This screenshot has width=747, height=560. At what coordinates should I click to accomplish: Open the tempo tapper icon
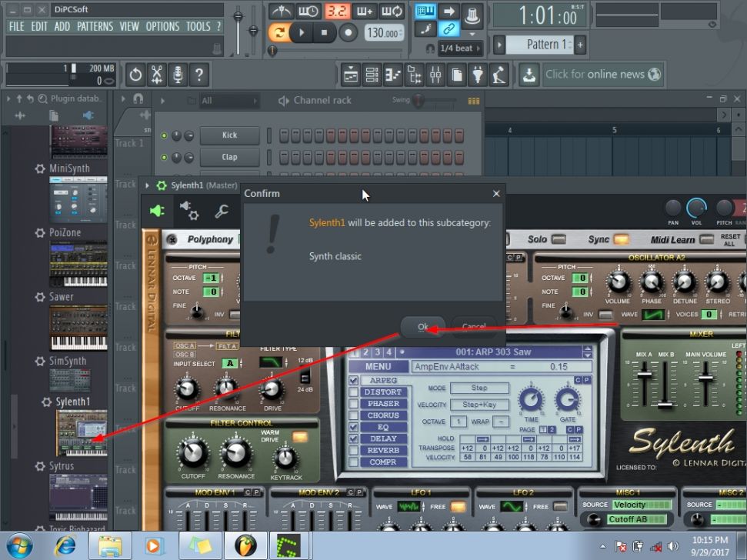(x=499, y=75)
